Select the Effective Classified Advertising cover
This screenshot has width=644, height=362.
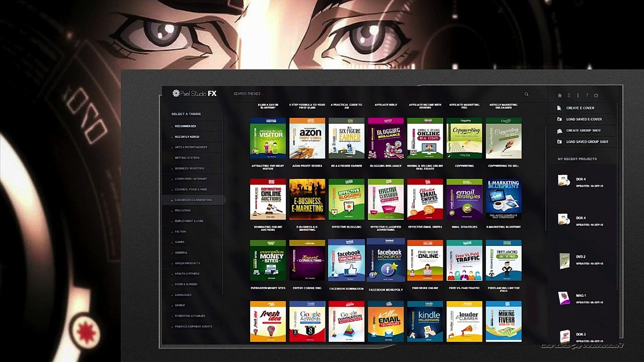[385, 200]
